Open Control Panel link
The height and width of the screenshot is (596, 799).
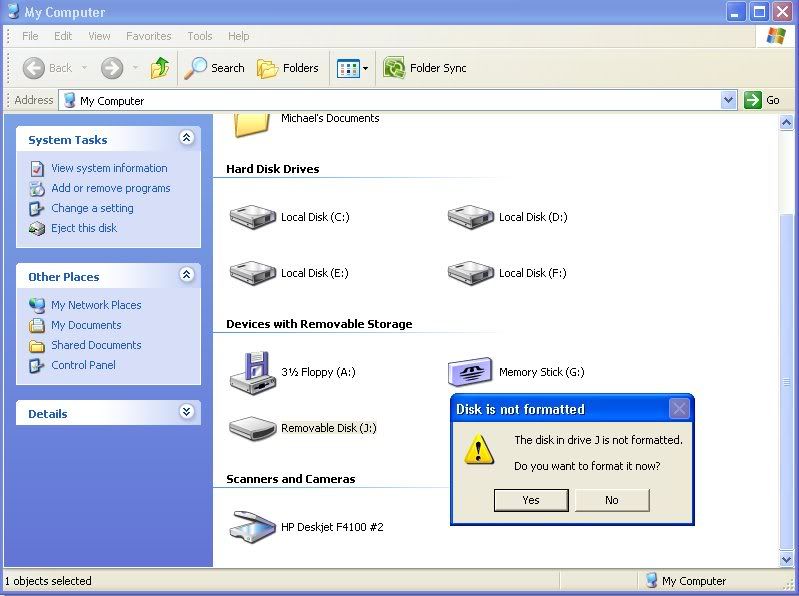point(83,365)
